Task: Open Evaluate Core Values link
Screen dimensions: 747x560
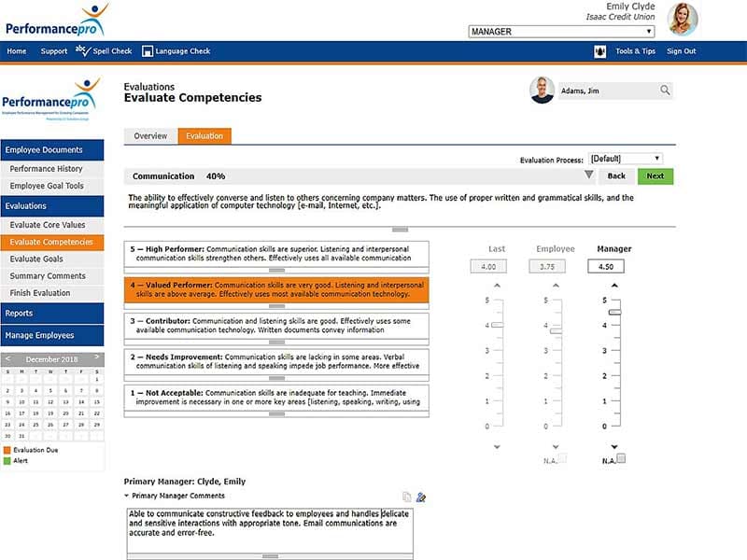Action: pos(52,225)
